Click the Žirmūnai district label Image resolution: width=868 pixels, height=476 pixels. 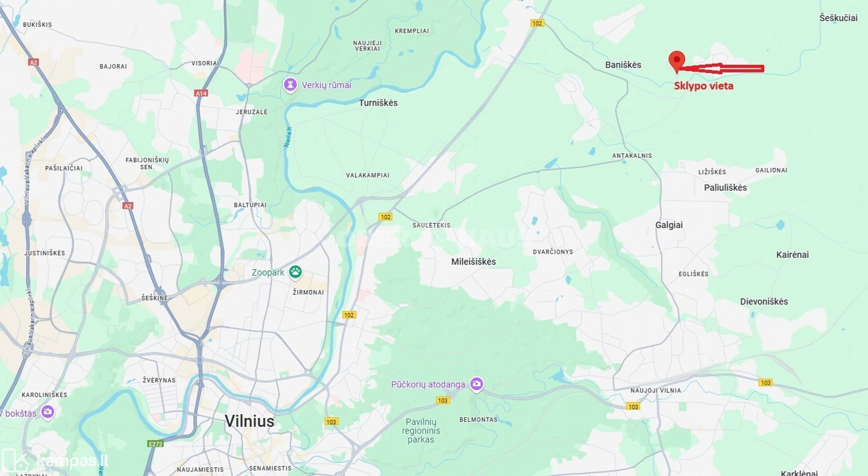click(x=308, y=292)
